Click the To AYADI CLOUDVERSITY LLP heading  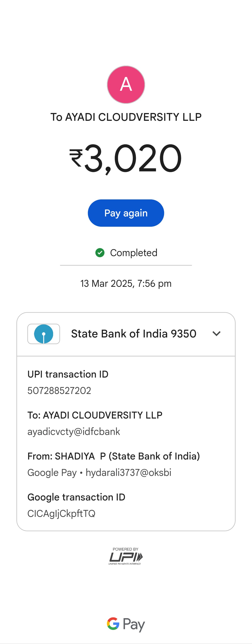(x=126, y=117)
